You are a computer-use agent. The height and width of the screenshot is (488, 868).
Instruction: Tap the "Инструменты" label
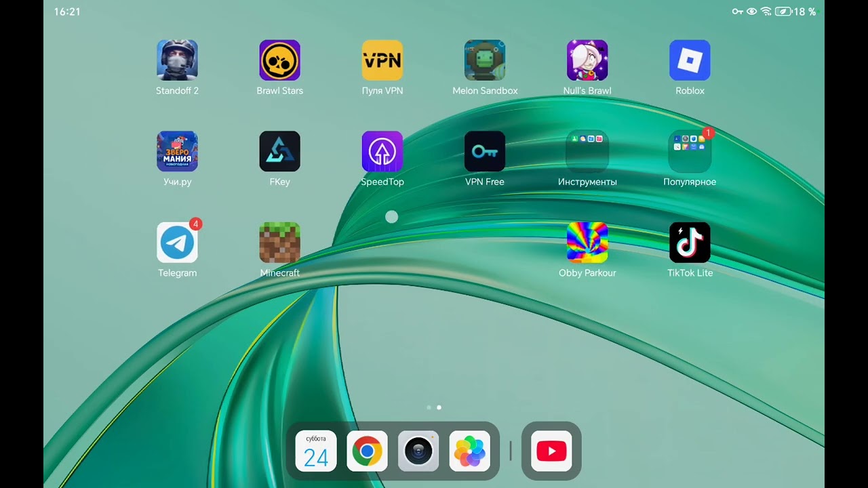pos(587,182)
